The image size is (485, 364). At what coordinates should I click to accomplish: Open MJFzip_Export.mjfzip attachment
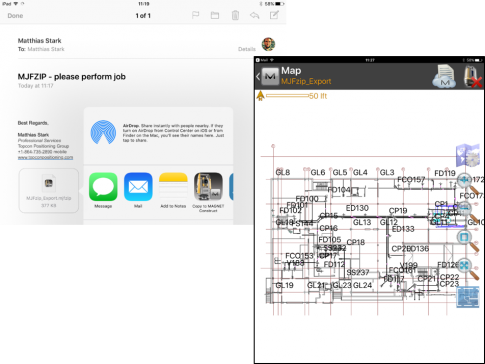(x=49, y=190)
